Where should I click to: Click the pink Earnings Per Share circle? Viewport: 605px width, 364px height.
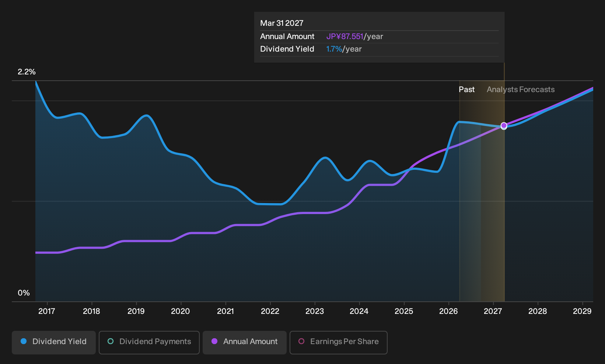[x=301, y=341]
